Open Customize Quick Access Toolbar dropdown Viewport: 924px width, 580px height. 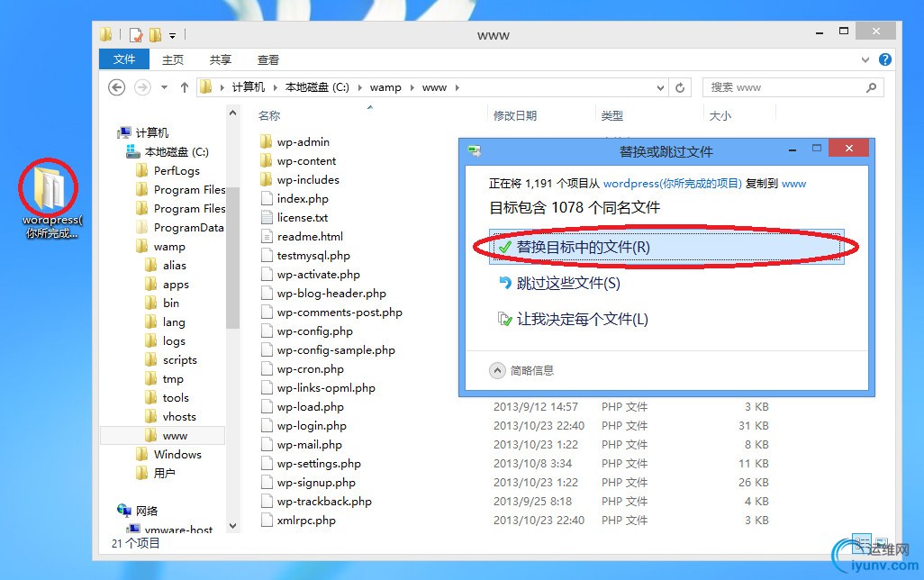pyautogui.click(x=173, y=36)
